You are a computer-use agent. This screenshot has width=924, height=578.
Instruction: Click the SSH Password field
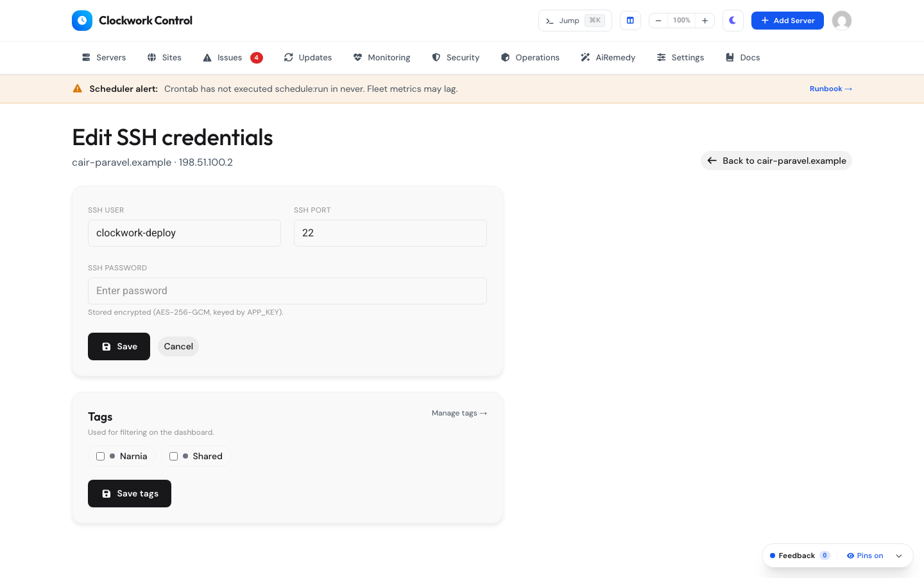click(x=287, y=291)
